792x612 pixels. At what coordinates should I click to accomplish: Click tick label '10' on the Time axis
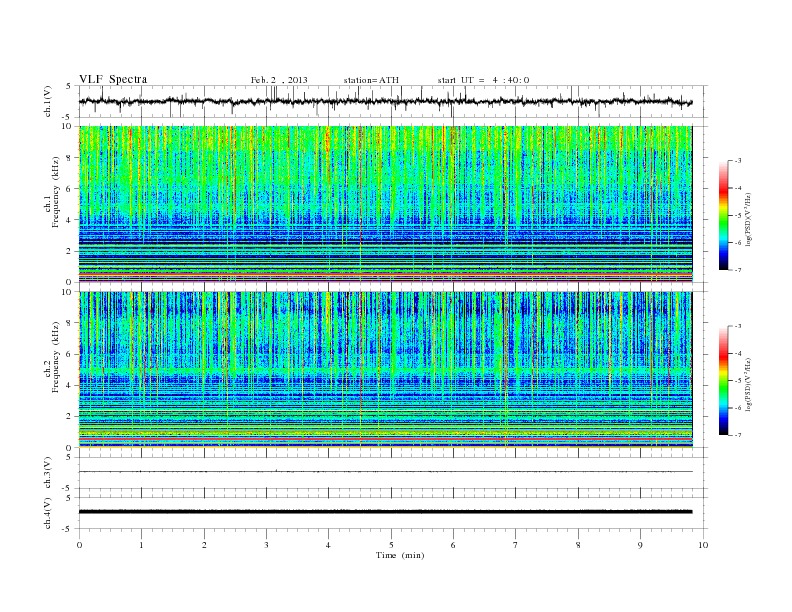(x=703, y=545)
